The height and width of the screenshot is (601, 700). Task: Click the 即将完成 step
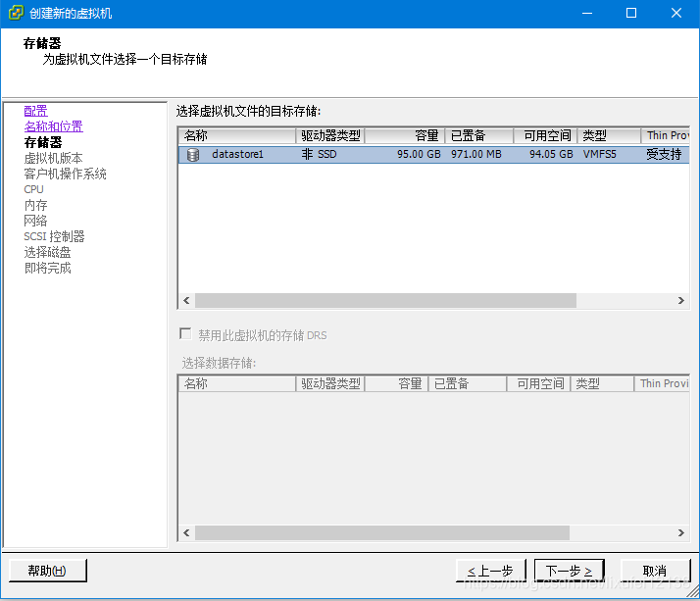point(47,268)
